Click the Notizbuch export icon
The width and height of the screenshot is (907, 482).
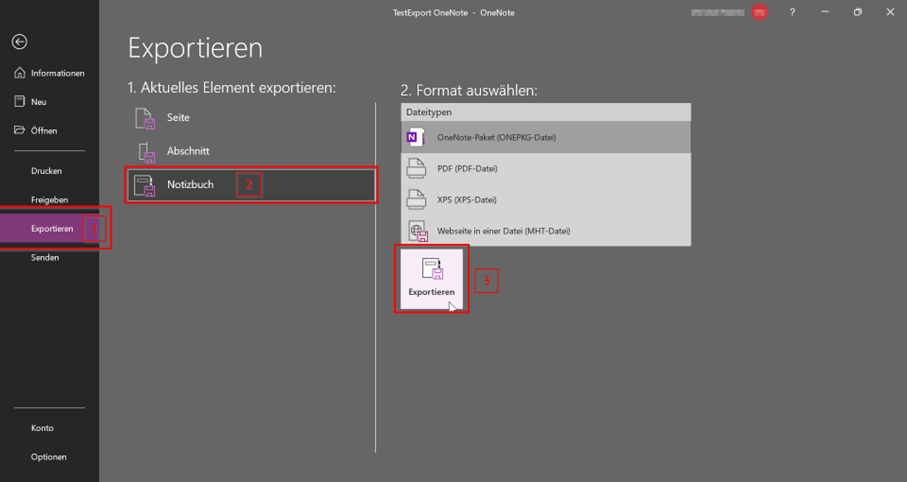tap(145, 186)
